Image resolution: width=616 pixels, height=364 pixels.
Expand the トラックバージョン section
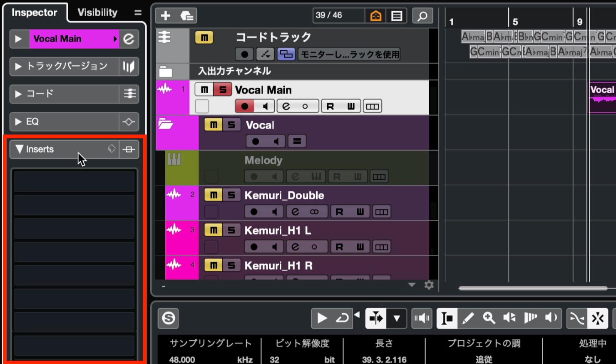(x=18, y=66)
